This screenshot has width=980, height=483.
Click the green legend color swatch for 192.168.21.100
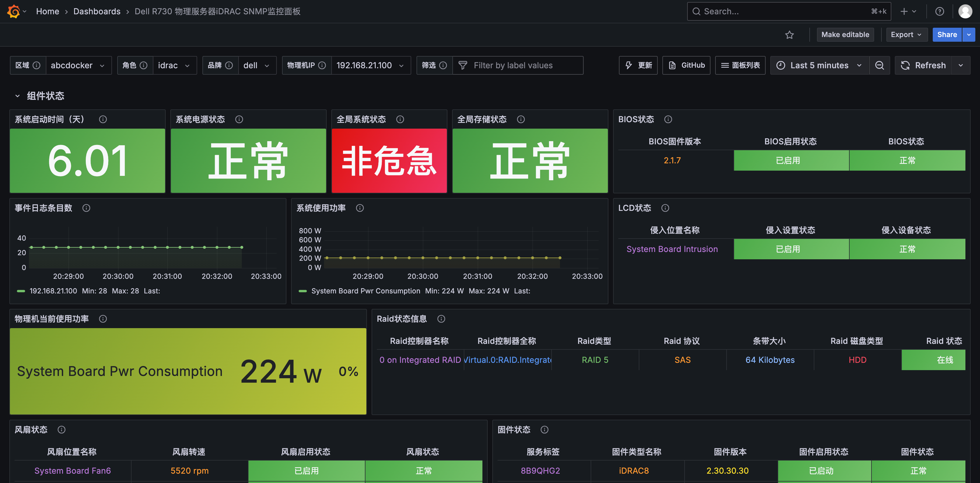21,290
